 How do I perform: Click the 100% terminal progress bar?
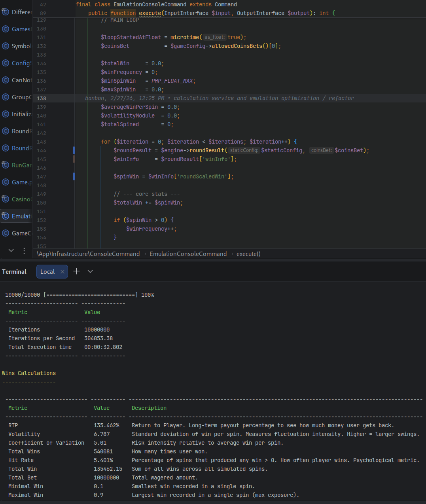(x=80, y=295)
